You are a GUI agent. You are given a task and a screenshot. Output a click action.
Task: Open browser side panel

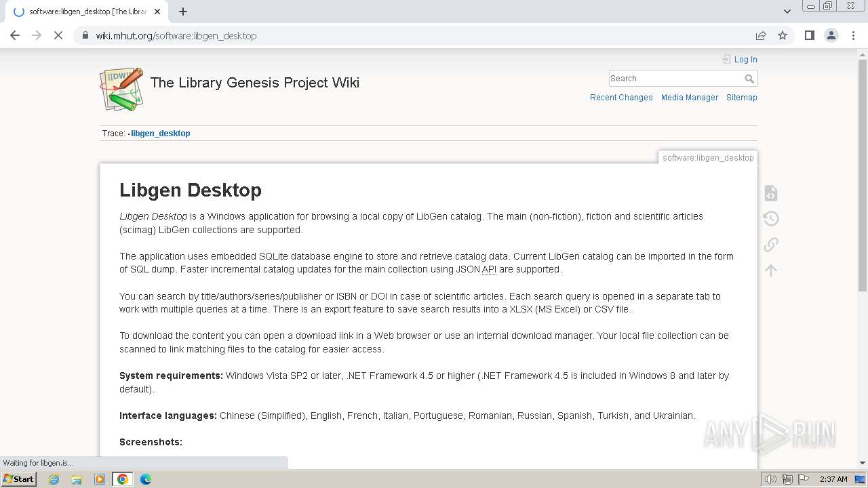pos(809,35)
